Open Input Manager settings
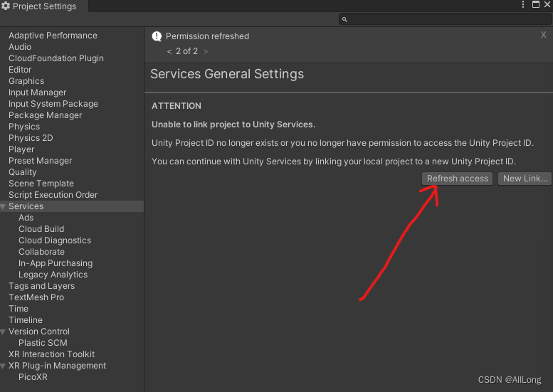553x392 pixels. [38, 92]
